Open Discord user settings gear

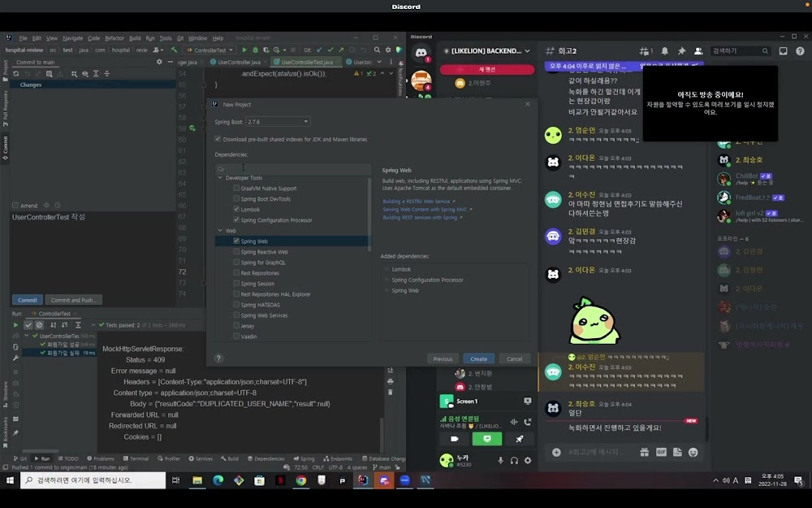(x=528, y=460)
